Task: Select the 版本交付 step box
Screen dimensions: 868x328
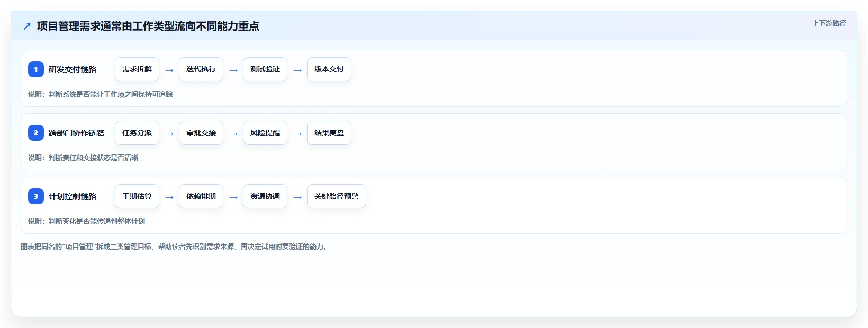Action: tap(329, 69)
